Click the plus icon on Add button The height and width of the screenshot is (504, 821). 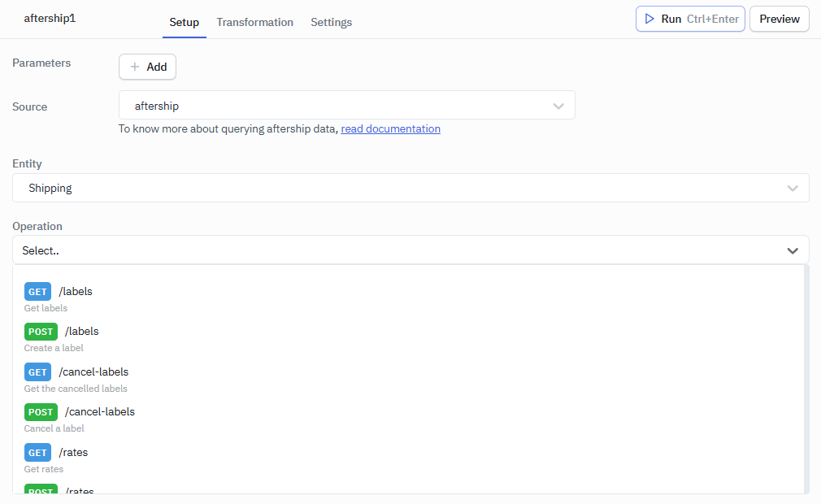point(135,67)
